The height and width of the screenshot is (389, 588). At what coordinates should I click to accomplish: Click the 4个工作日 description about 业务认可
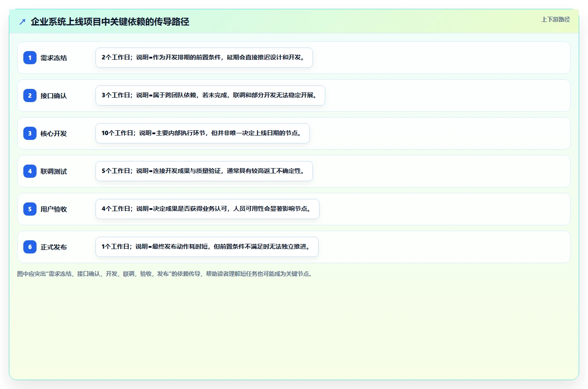click(x=207, y=209)
